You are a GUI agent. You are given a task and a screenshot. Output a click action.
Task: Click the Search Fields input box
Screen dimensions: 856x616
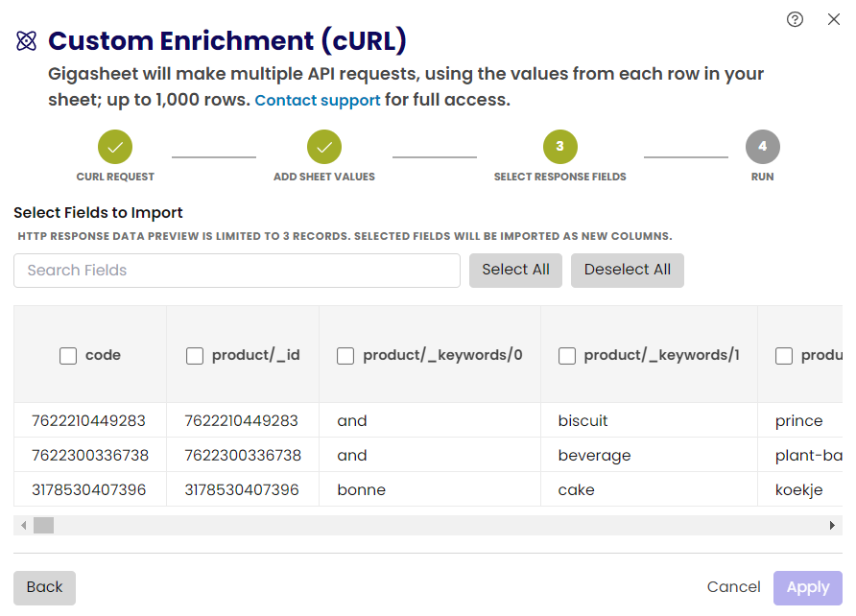[x=236, y=271]
